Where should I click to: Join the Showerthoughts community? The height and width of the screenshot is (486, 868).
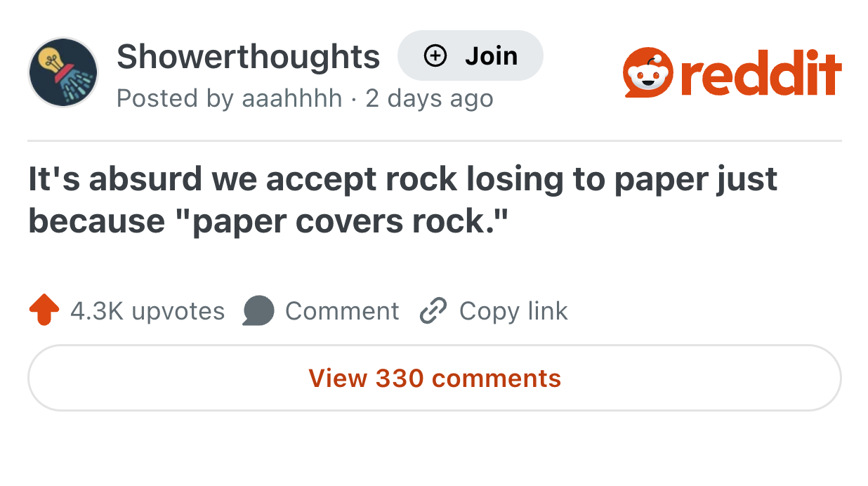pyautogui.click(x=470, y=55)
